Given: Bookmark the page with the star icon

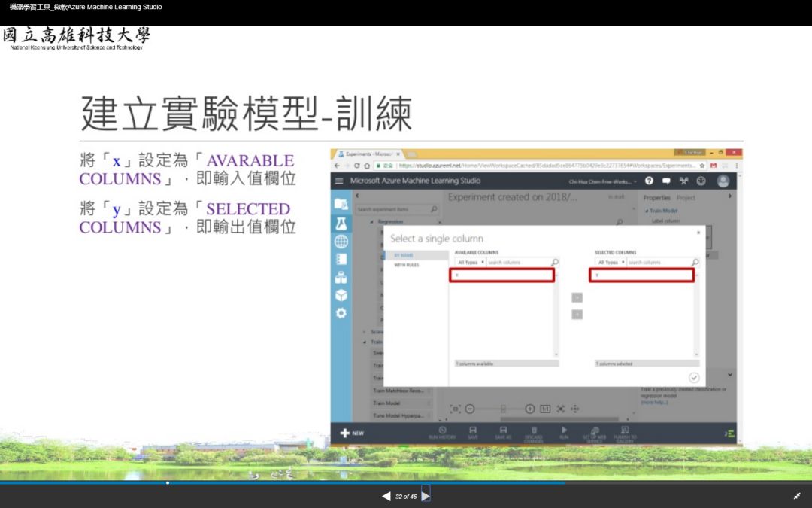Looking at the screenshot, I should coord(702,166).
